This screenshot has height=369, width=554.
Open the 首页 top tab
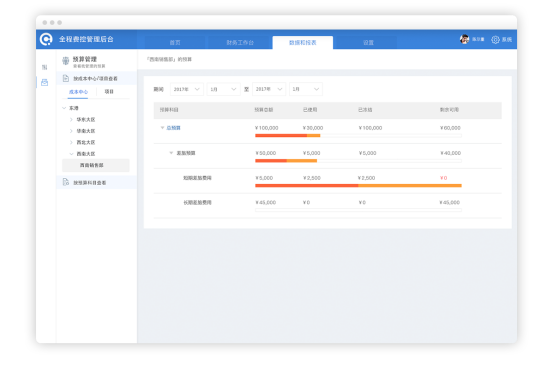(x=175, y=42)
